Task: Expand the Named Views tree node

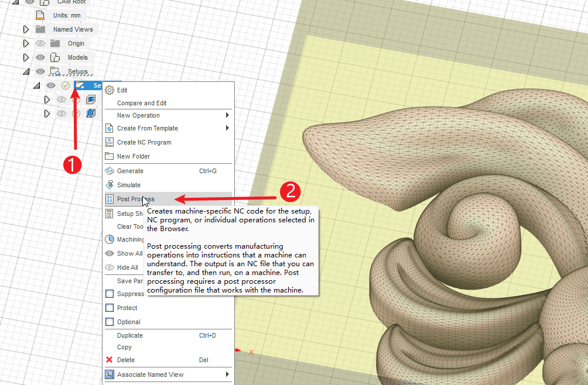Action: 26,29
